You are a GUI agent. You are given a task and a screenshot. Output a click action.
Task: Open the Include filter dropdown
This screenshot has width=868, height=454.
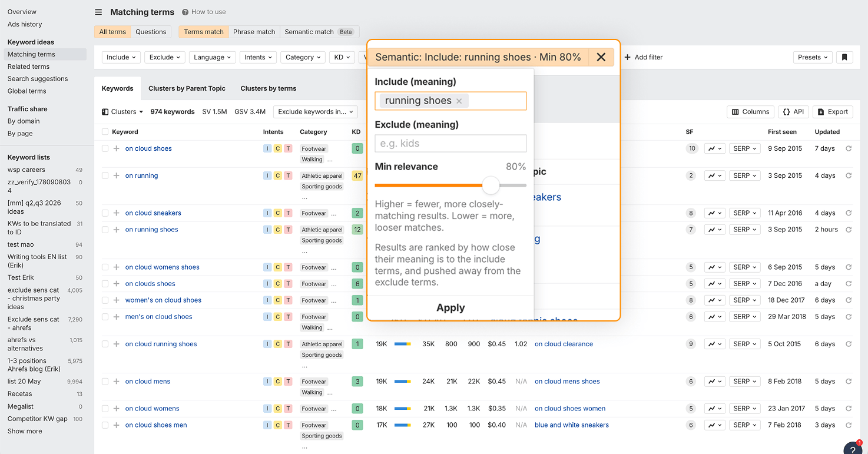point(121,57)
